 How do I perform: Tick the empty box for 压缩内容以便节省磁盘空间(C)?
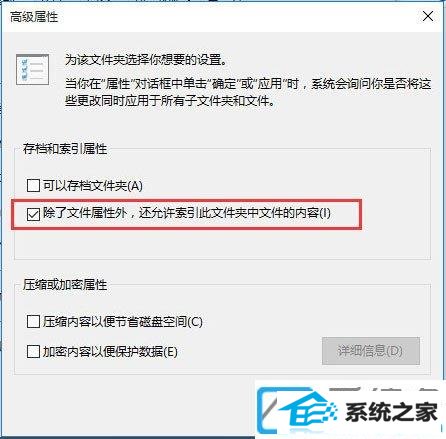(x=33, y=322)
